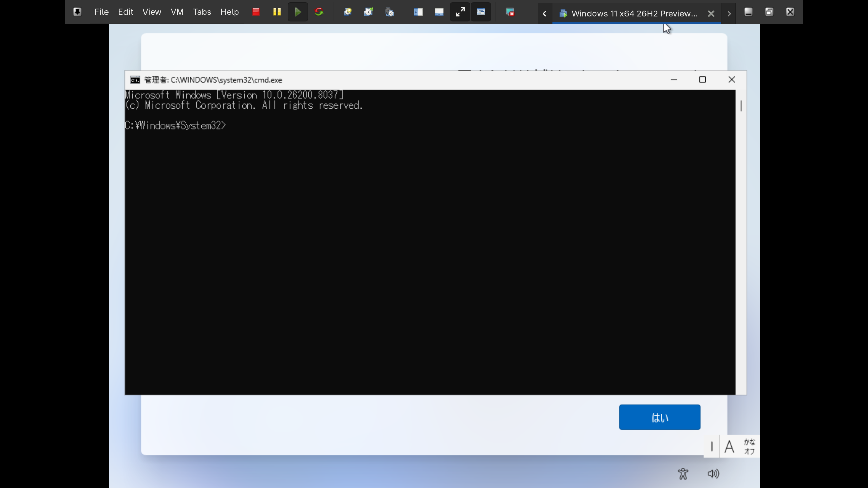Minimize the cmd.exe window

[674, 80]
